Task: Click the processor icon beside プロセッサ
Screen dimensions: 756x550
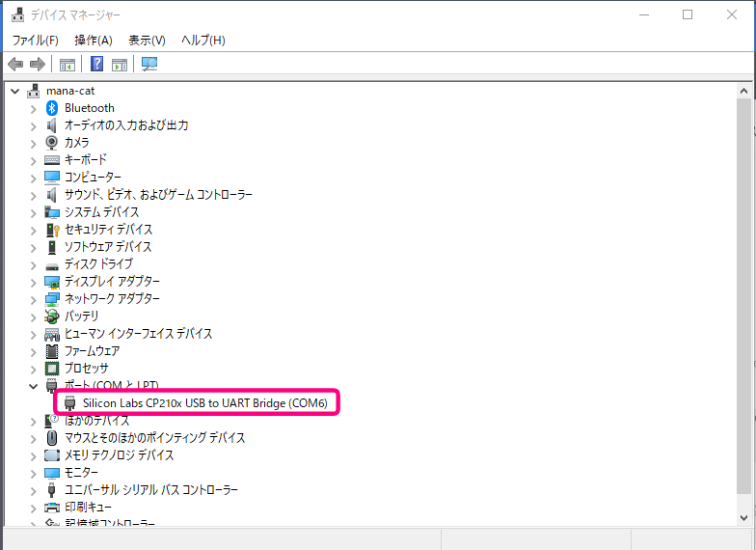Action: (x=52, y=369)
